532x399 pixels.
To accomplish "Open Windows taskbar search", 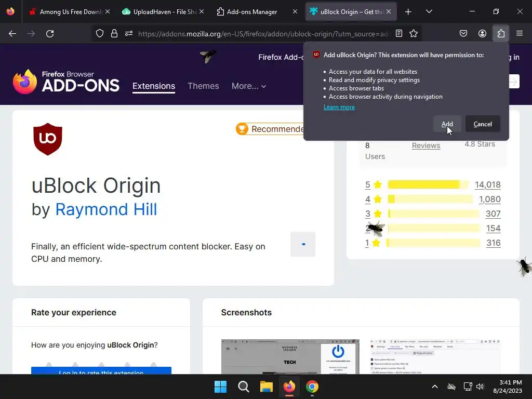I will pyautogui.click(x=243, y=387).
